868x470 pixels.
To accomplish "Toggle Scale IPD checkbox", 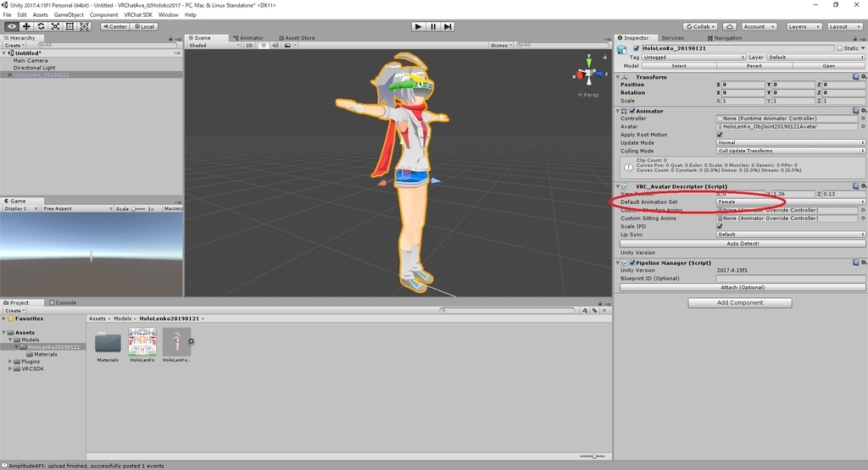I will click(x=720, y=227).
